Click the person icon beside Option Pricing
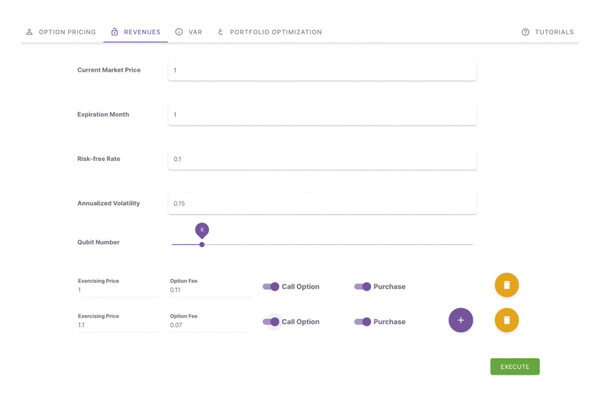 [x=29, y=32]
